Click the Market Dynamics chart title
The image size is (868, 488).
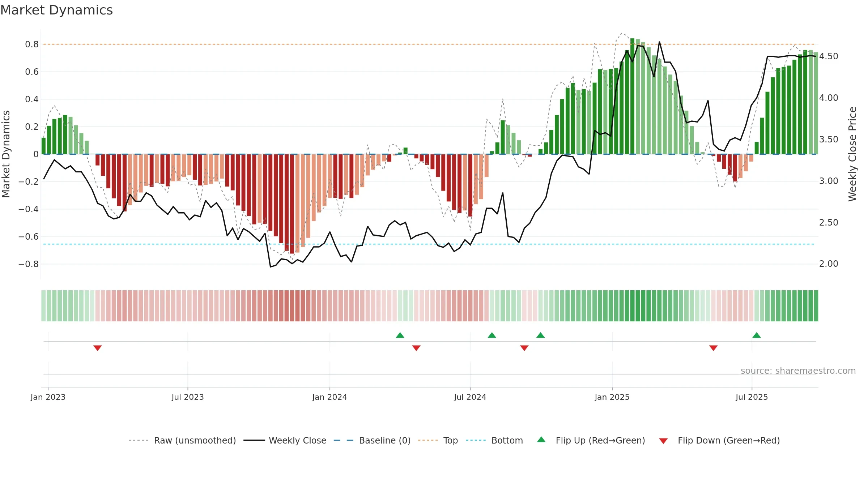[56, 10]
